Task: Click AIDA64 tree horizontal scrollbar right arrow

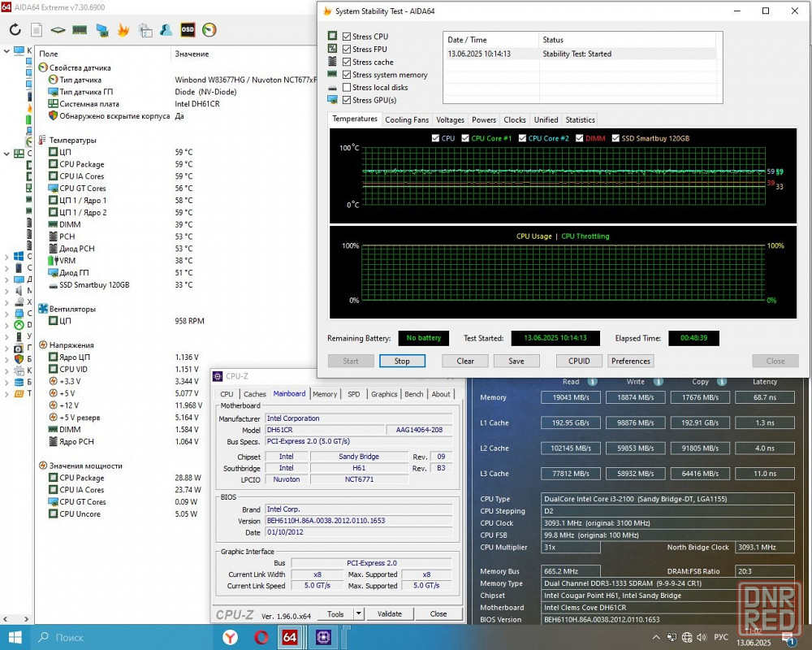Action: 27,619
